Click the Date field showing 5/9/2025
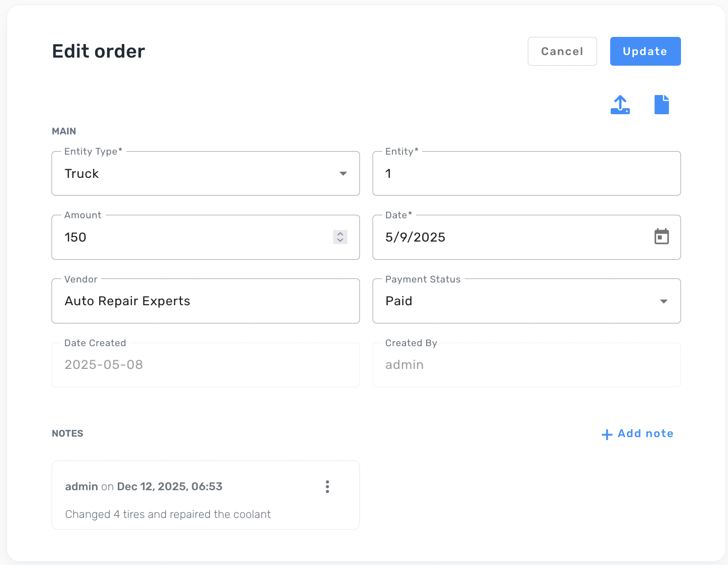728x565 pixels. pyautogui.click(x=506, y=237)
